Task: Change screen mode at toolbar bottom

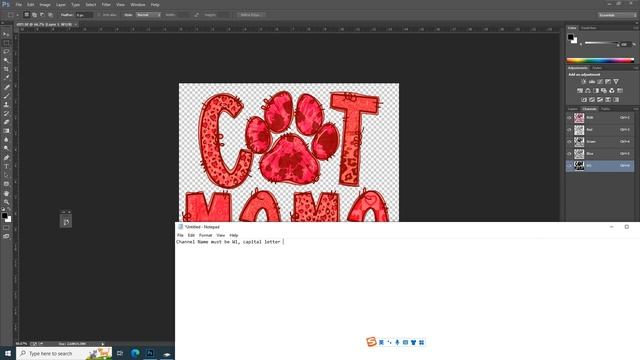Action: 6,236
